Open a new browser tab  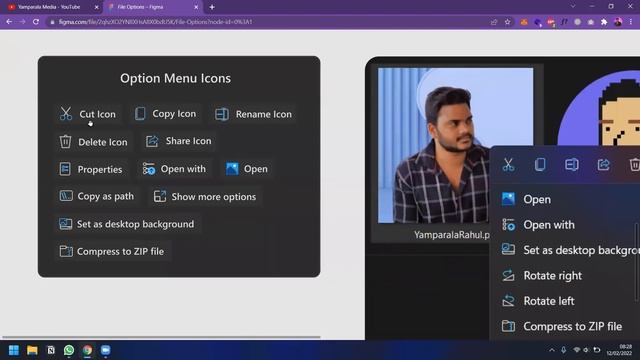[212, 7]
